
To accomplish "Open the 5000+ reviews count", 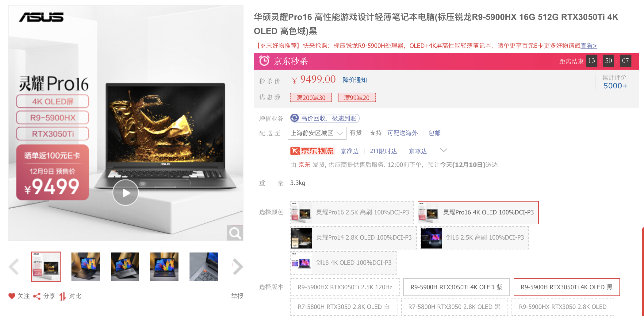I will (x=615, y=86).
